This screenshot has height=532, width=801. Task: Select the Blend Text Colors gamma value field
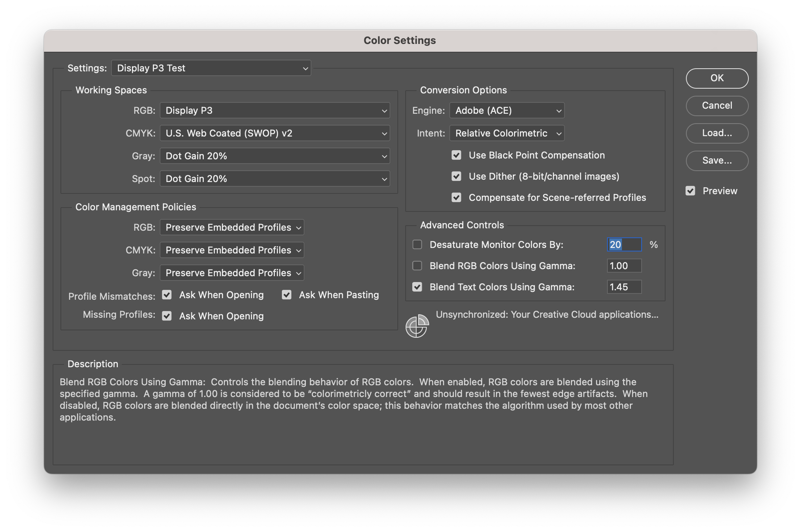[624, 287]
